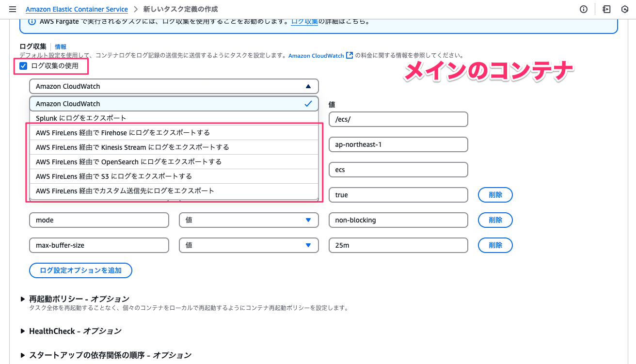Delete the row with value true
Viewport: 636px width, 364px height.
click(x=495, y=195)
